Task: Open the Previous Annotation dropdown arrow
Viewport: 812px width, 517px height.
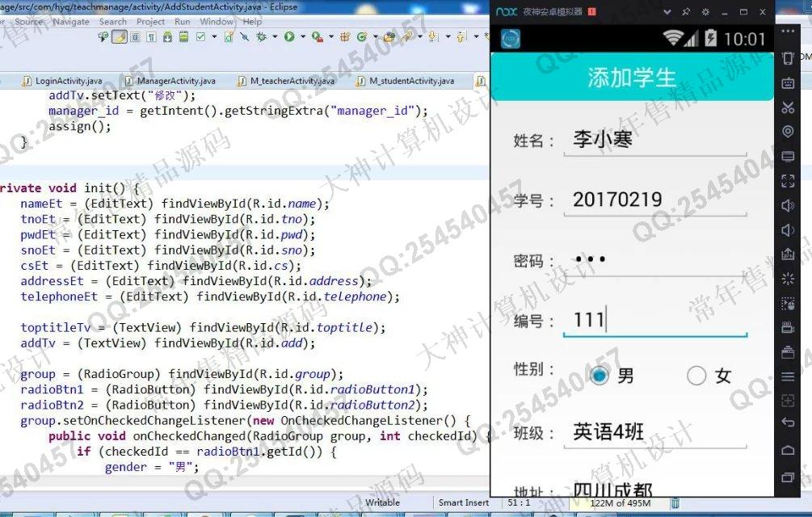Action: [476, 36]
